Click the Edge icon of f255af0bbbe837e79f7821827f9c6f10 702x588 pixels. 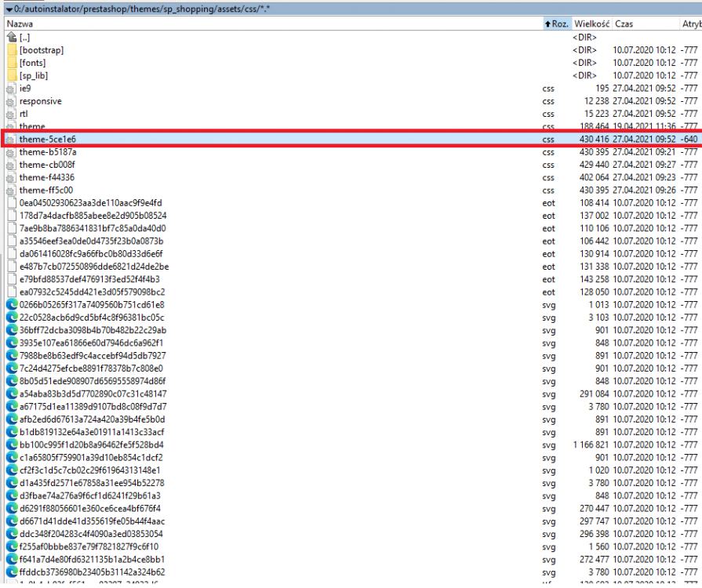pyautogui.click(x=12, y=546)
